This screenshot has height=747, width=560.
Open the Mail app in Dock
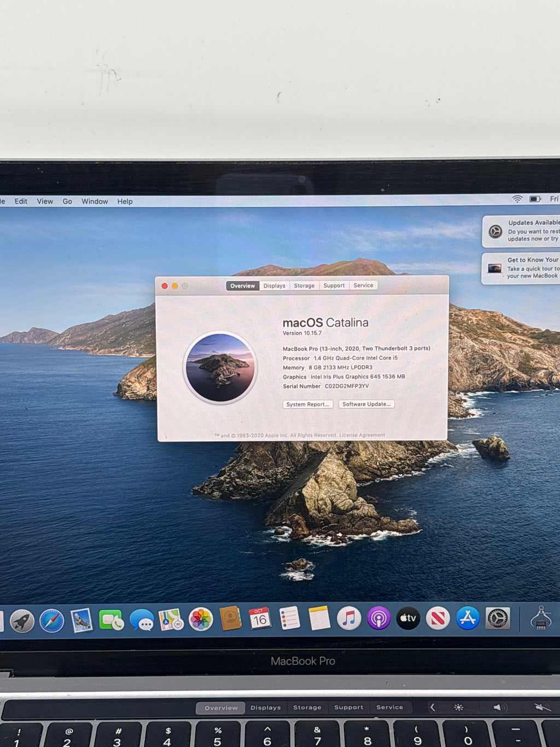(81, 621)
